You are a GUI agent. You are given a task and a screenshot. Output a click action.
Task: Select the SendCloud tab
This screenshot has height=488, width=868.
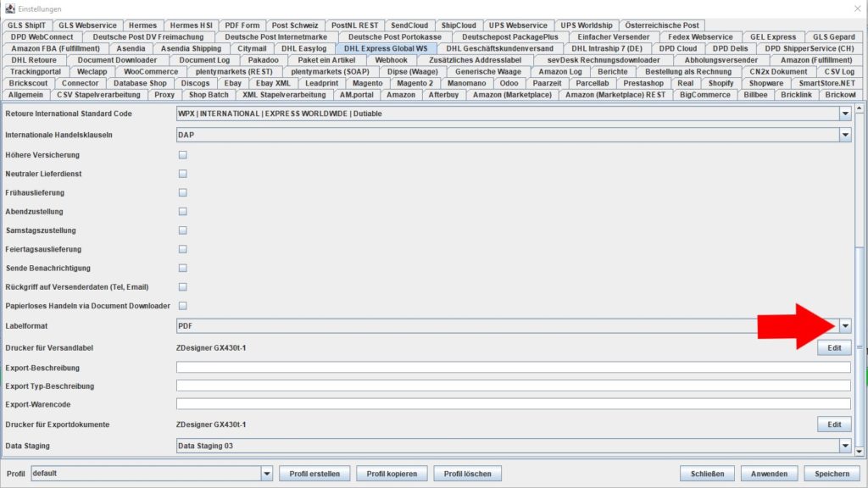point(409,25)
